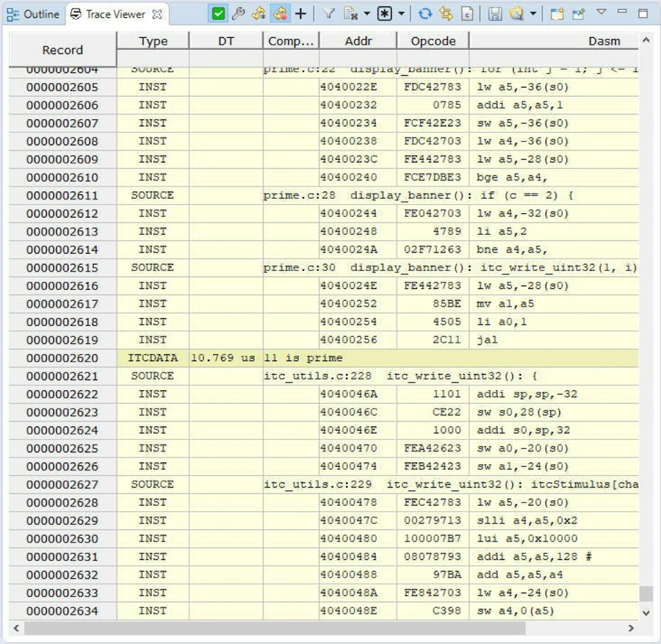The width and height of the screenshot is (661, 644).
Task: Click the filter funnel icon
Action: tap(328, 14)
